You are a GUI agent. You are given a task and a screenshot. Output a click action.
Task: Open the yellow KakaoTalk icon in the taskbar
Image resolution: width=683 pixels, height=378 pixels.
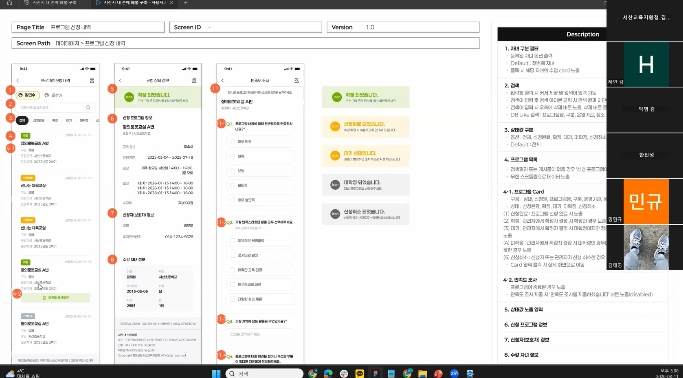[359, 373]
